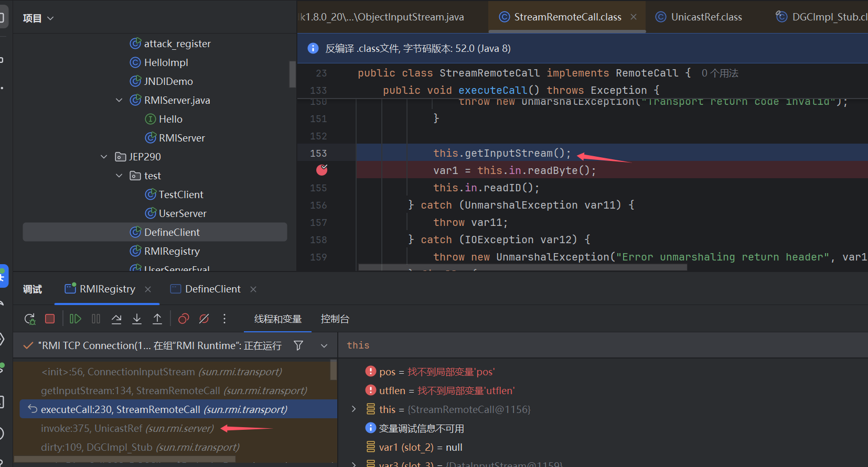868x467 pixels.
Task: Click the Rerun debug session icon
Action: pos(30,319)
